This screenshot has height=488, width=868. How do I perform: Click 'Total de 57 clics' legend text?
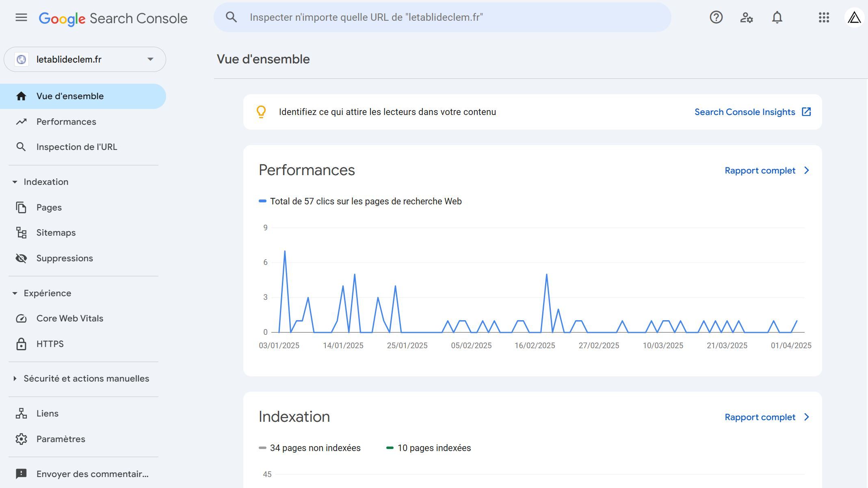[366, 201]
